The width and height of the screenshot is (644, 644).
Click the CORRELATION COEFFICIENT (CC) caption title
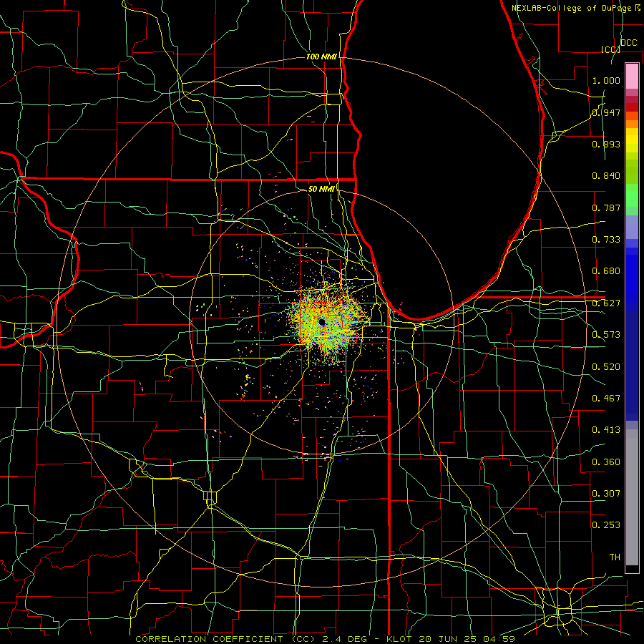(x=225, y=639)
